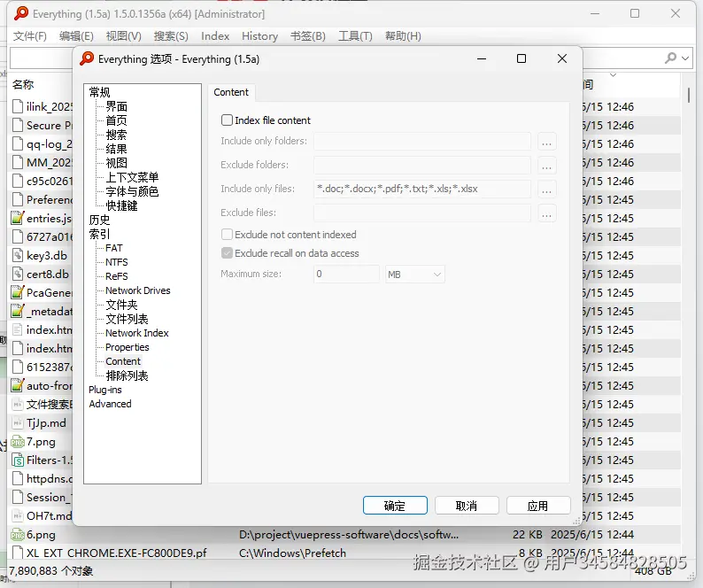Select 排除列表 in the options tree
703x588 pixels.
coord(127,375)
